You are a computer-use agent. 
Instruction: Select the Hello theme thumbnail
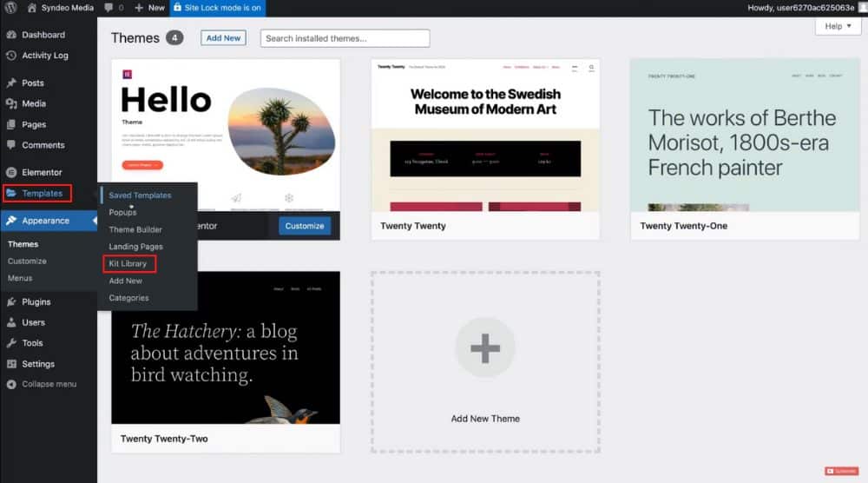pyautogui.click(x=226, y=136)
